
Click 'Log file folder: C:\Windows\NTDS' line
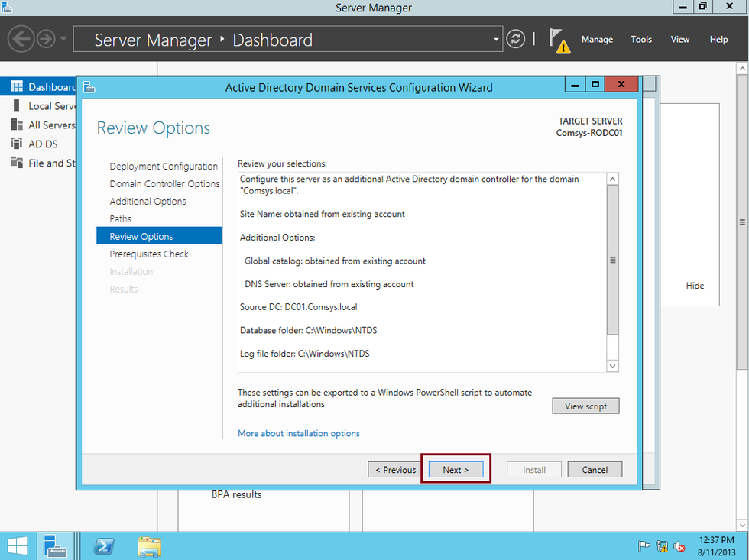pos(305,354)
